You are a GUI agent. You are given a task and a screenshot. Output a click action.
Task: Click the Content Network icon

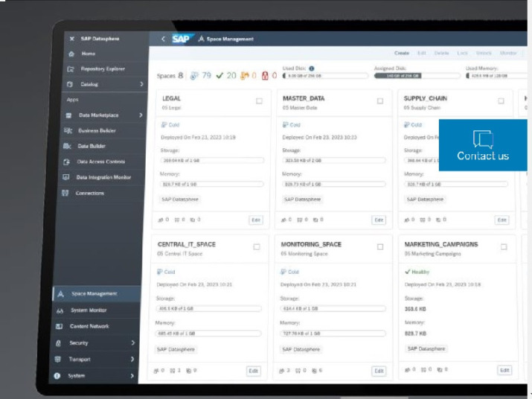click(59, 326)
